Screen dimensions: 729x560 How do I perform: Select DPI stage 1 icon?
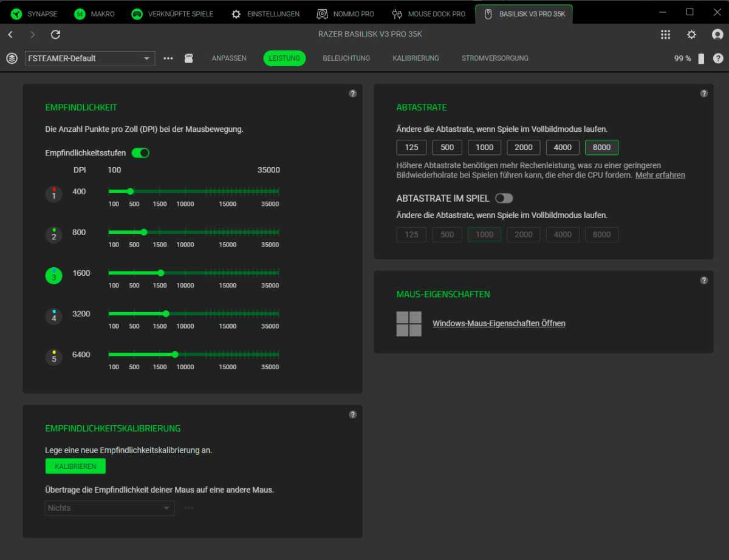pyautogui.click(x=53, y=194)
